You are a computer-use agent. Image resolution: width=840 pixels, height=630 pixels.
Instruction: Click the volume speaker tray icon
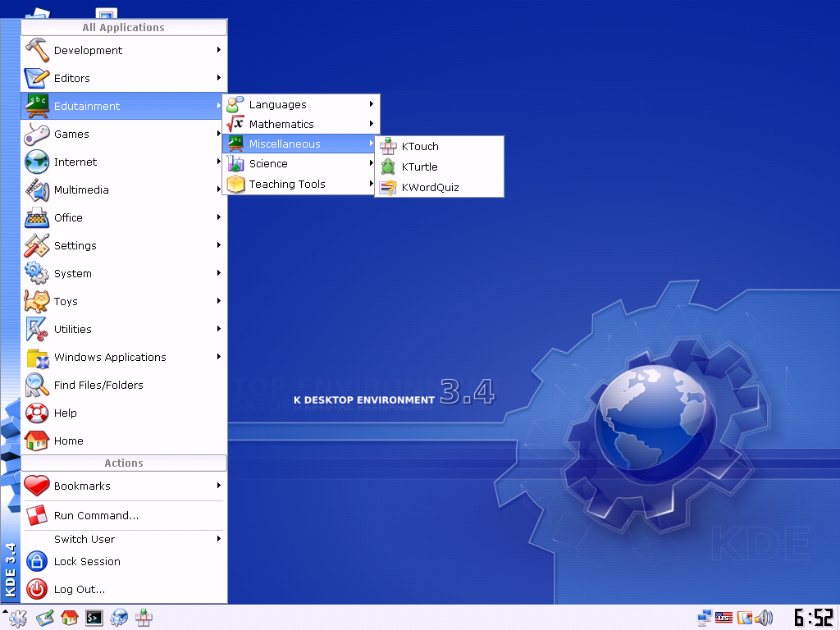click(x=765, y=618)
